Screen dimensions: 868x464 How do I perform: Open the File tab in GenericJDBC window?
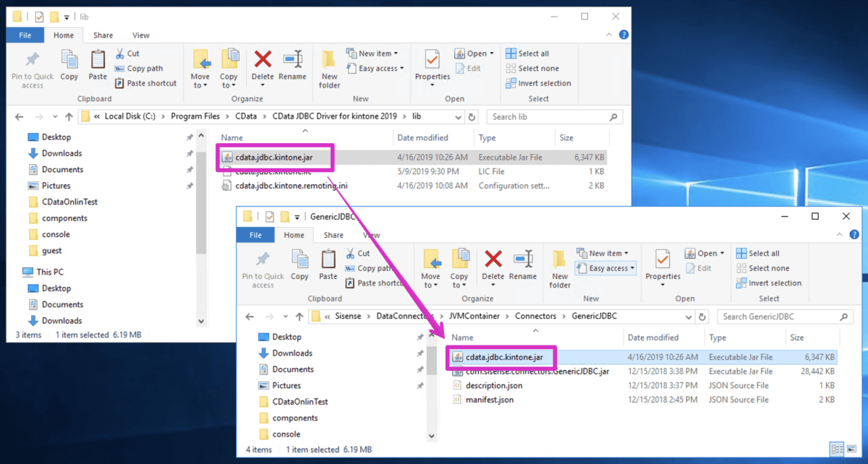[256, 235]
